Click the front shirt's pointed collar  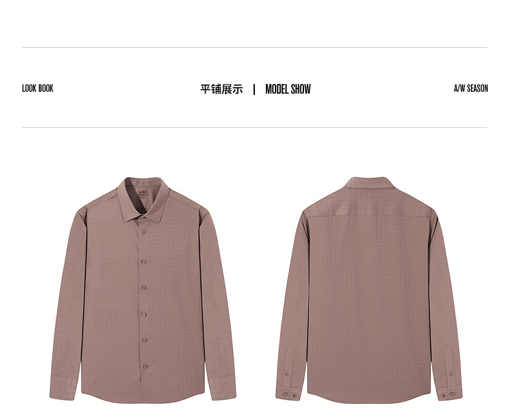[144, 199]
